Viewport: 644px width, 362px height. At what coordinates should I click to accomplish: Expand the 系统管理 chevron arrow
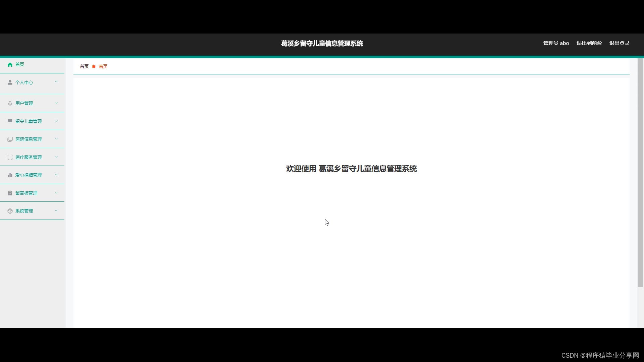point(56,210)
